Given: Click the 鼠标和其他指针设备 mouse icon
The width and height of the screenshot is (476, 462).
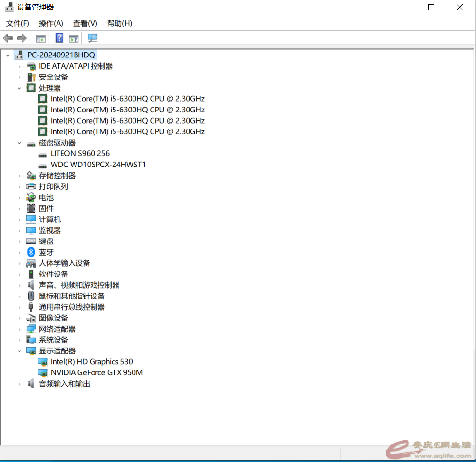Looking at the screenshot, I should [31, 296].
